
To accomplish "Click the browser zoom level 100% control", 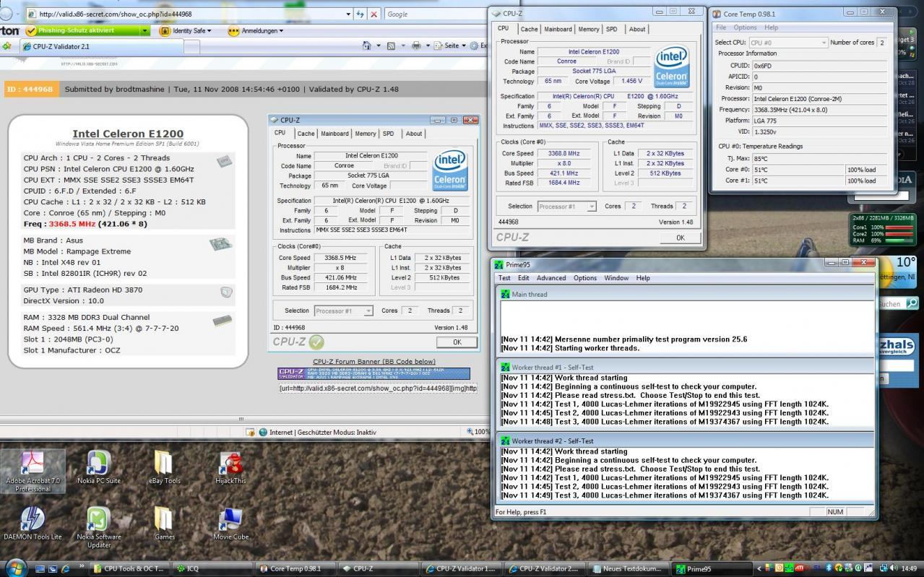I will point(478,432).
